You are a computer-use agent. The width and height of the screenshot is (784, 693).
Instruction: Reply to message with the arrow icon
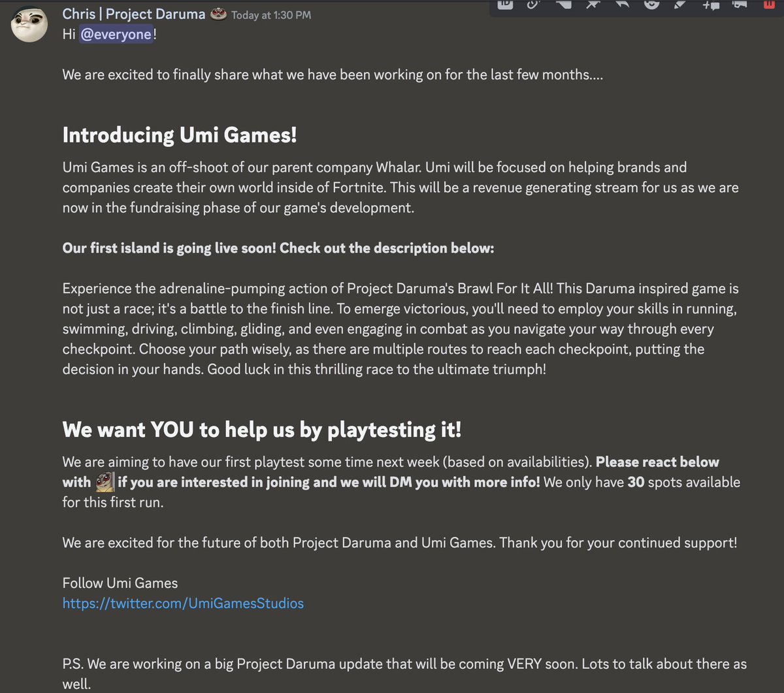tap(623, 4)
